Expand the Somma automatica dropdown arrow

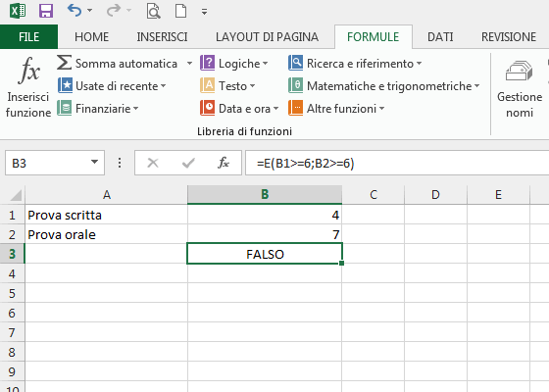point(189,64)
